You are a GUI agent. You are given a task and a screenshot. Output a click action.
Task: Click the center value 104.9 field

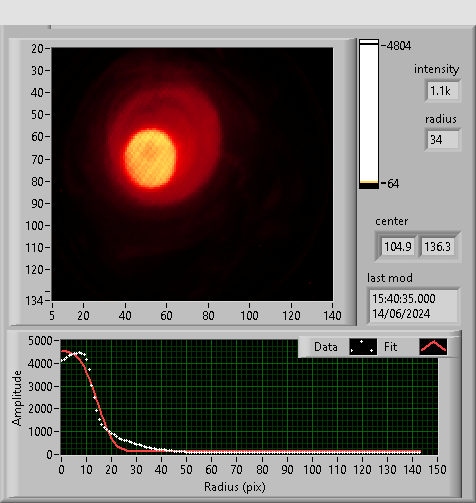[398, 247]
